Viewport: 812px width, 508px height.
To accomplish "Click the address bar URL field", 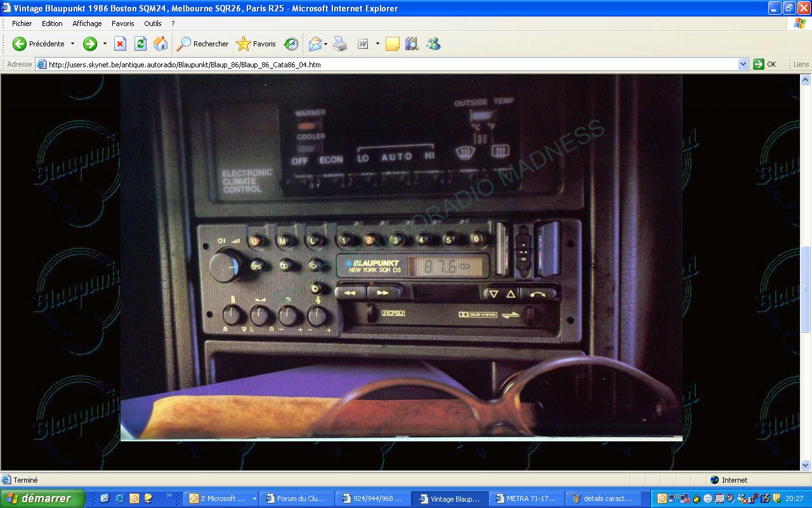I will point(392,64).
